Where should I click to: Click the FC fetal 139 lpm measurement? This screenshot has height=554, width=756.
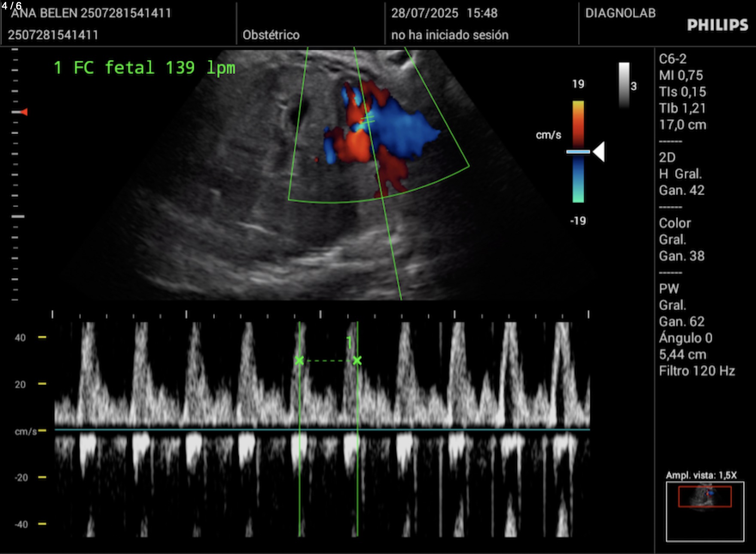click(144, 68)
